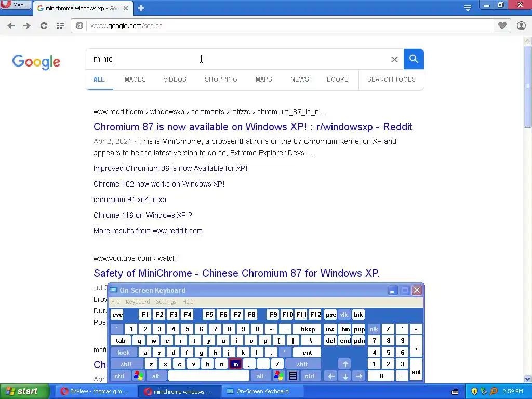Open the Chromium 87 Reddit result link

pos(253,127)
